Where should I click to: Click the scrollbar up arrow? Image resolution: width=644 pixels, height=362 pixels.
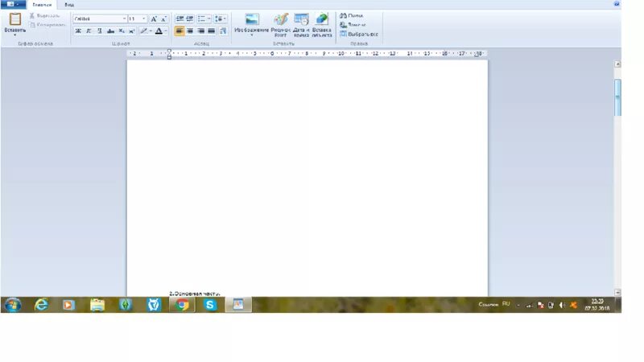(617, 64)
